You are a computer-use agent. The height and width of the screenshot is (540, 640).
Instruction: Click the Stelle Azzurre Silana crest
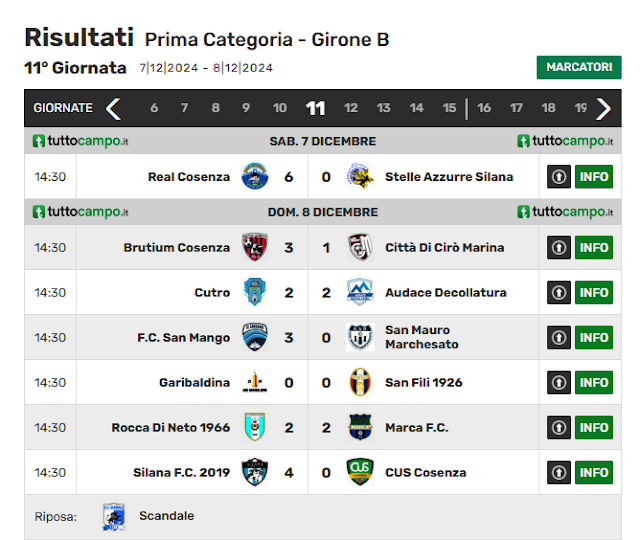(x=360, y=176)
